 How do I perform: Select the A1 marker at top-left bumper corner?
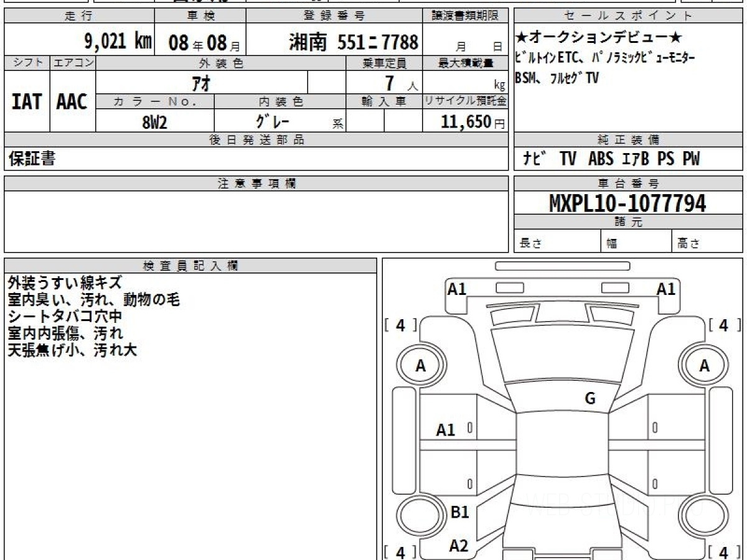point(457,289)
